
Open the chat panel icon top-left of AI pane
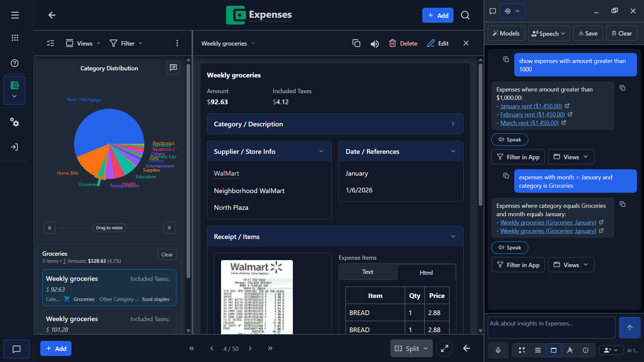(x=493, y=11)
